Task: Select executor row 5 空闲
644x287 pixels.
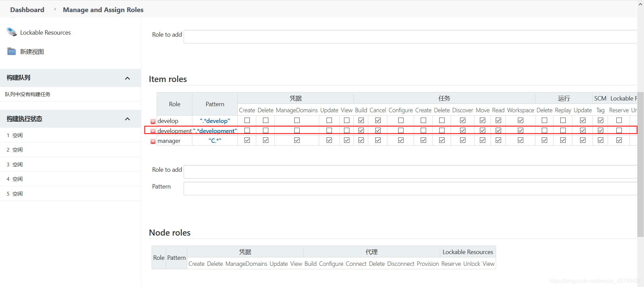Action: (70, 194)
